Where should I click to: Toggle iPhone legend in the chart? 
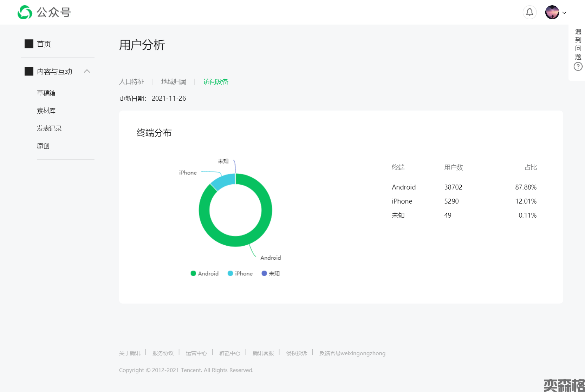click(240, 273)
